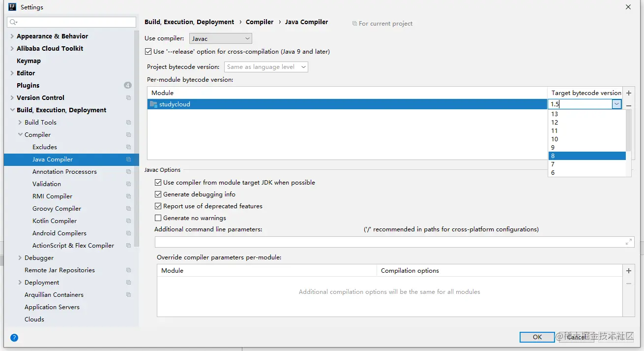Click the Target bytecode version dropdown arrow
The width and height of the screenshot is (644, 351).
point(616,104)
